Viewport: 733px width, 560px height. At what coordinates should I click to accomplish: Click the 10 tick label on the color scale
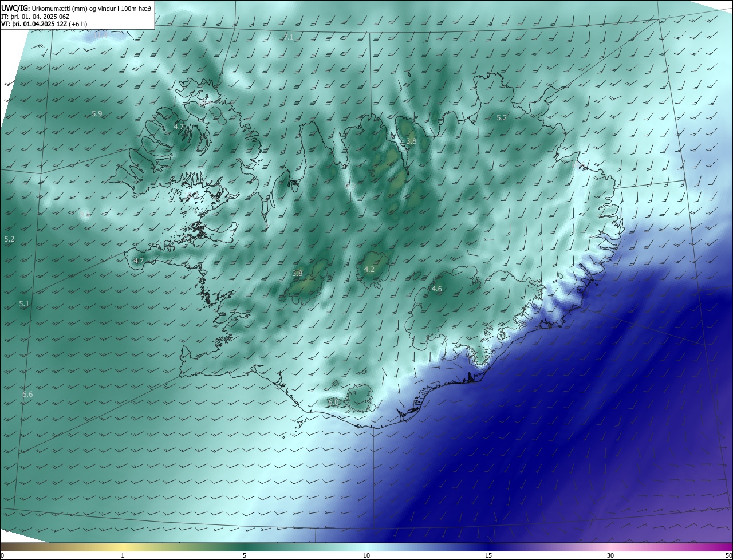click(366, 555)
